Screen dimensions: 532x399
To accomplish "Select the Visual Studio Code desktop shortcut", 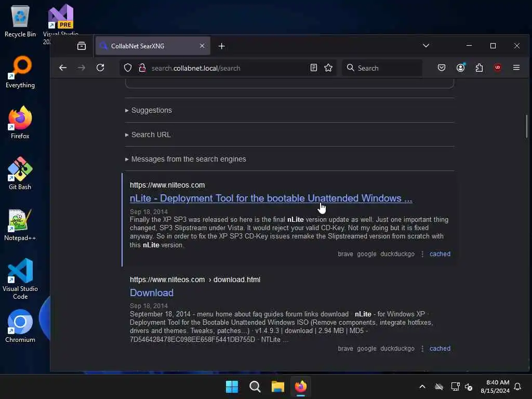I will coord(20,279).
